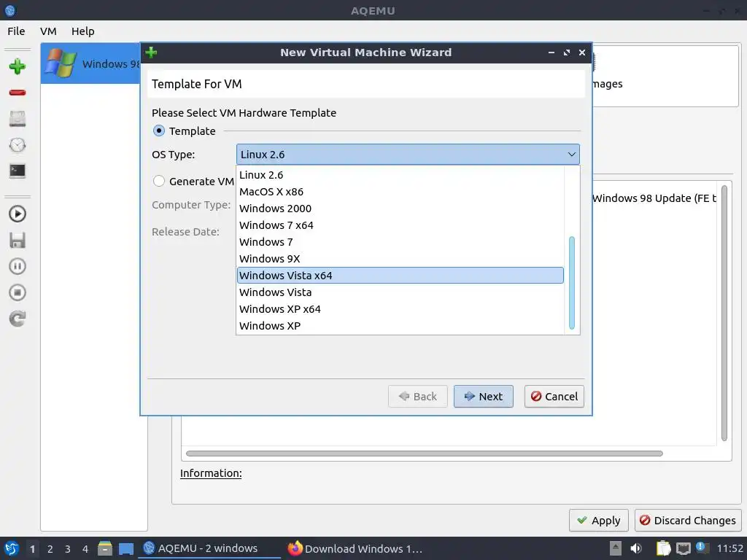Screen dimensions: 747x560
Task: Collapse the OS Type combo box showing Linux 2.6
Action: [408, 155]
